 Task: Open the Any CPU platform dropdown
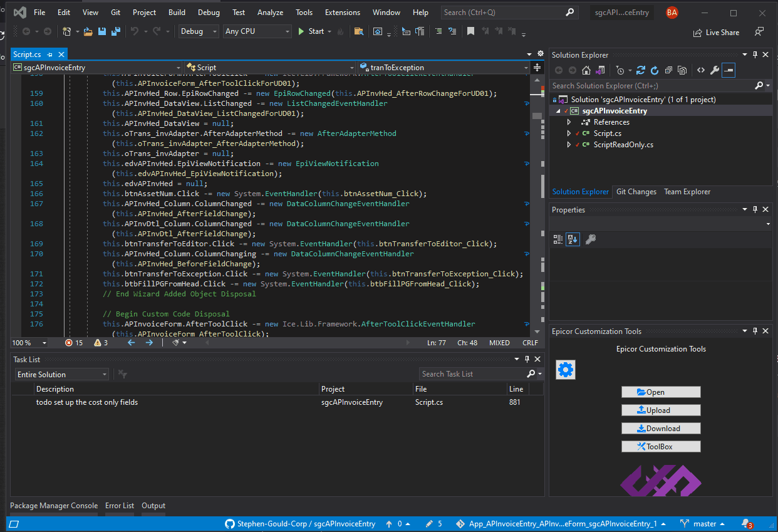tap(257, 31)
